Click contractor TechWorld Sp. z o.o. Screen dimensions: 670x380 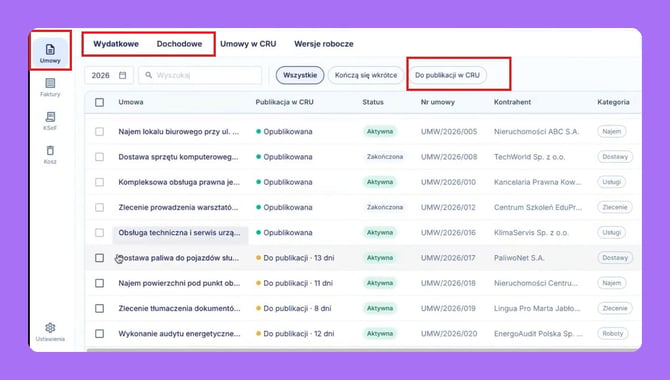pos(529,157)
